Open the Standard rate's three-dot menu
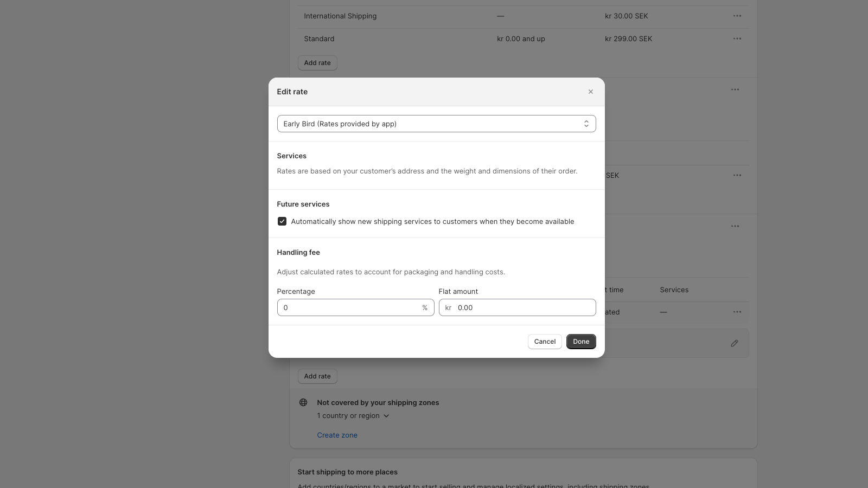Viewport: 868px width, 488px height. (737, 38)
